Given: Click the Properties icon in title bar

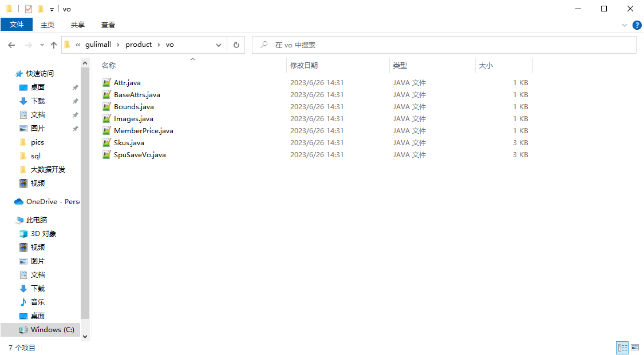Looking at the screenshot, I should (29, 9).
